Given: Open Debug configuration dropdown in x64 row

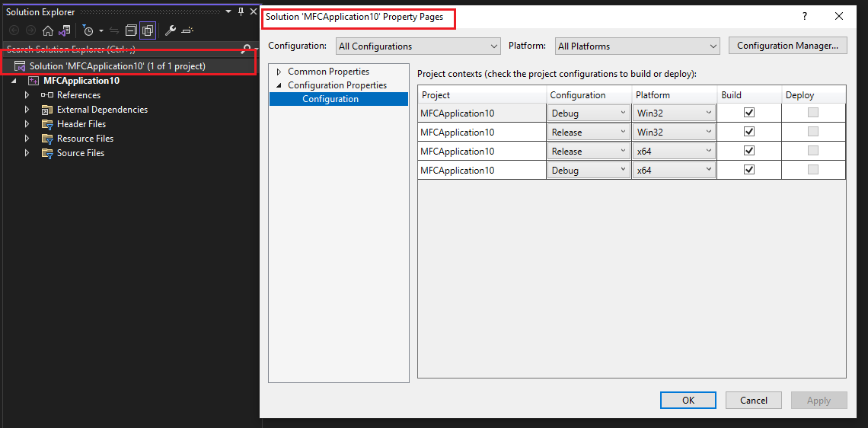Looking at the screenshot, I should (x=589, y=170).
